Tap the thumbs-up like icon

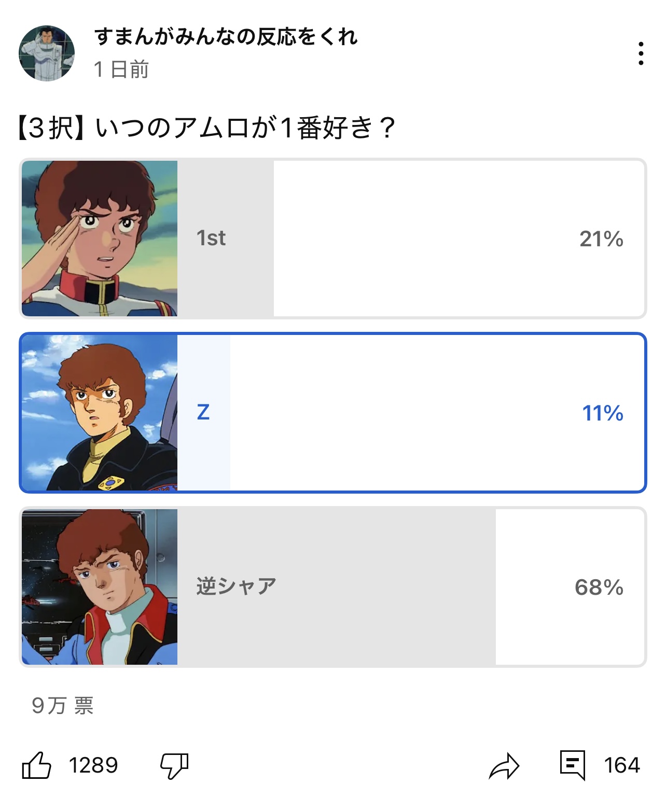tap(36, 765)
